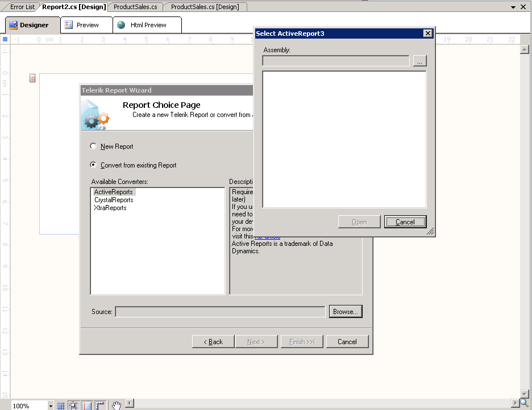This screenshot has height=410, width=532.
Task: Click vertical scrollbar down arrow
Action: point(524,394)
